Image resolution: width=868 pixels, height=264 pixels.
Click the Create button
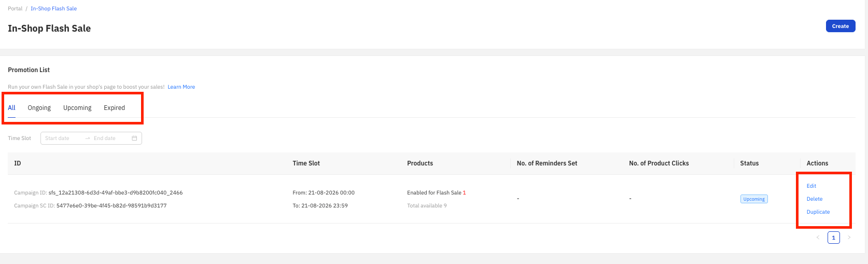(x=840, y=26)
